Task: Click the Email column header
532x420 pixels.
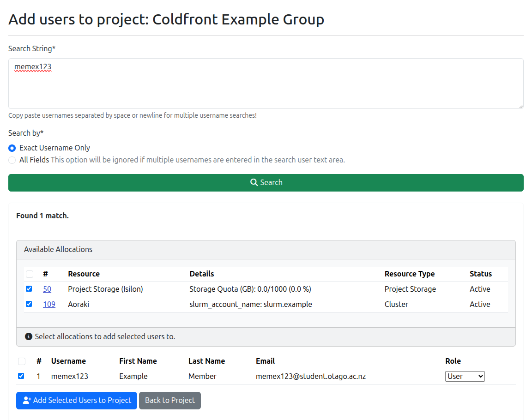Action: tap(266, 361)
